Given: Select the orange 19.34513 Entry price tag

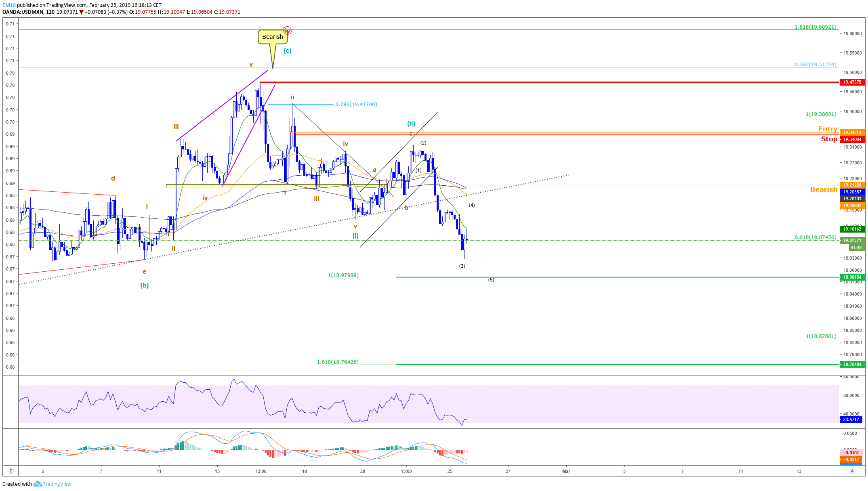Looking at the screenshot, I should click(852, 132).
